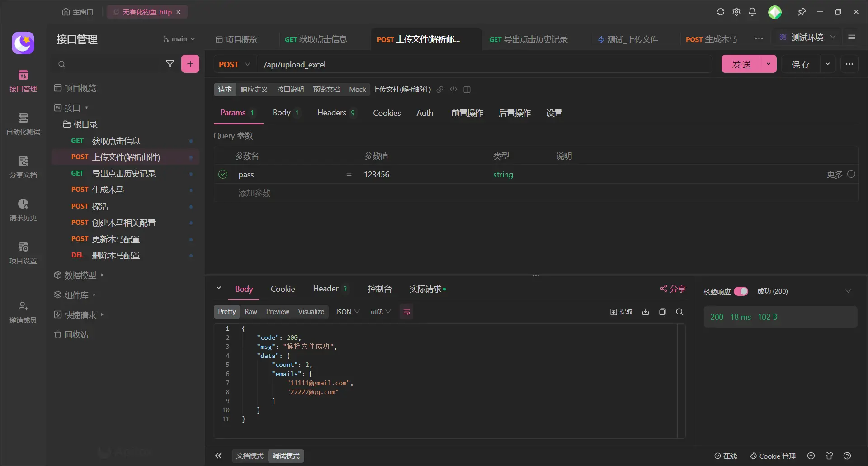This screenshot has height=466, width=868.
Task: Click the pin window icon
Action: coord(802,12)
